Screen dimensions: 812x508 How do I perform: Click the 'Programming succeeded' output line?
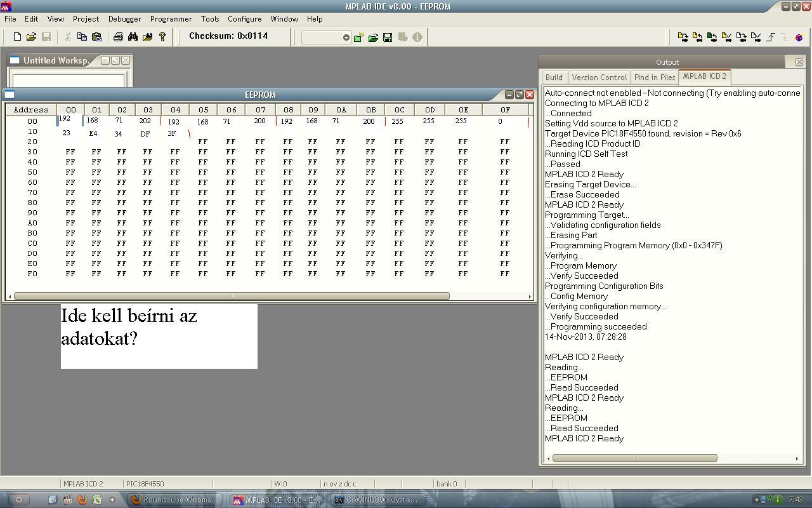[x=596, y=326]
